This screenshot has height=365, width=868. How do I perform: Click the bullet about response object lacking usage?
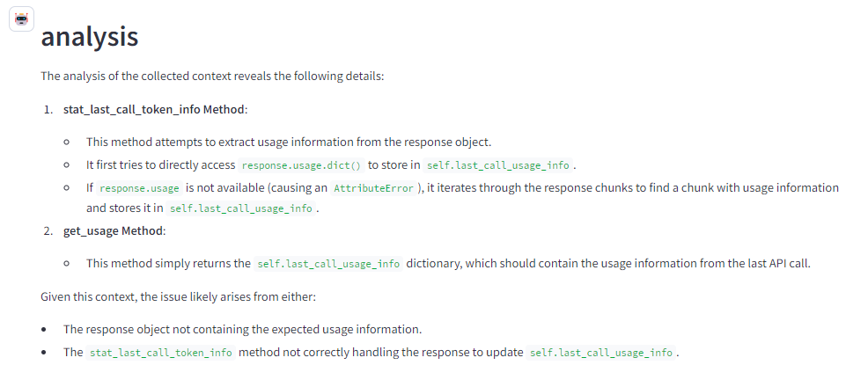pos(242,329)
